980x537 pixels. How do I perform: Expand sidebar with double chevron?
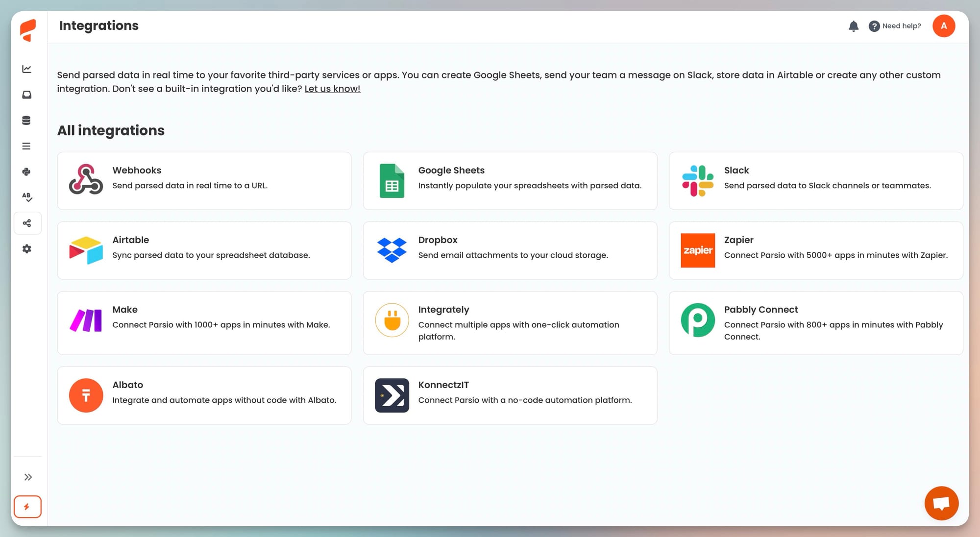(x=28, y=477)
